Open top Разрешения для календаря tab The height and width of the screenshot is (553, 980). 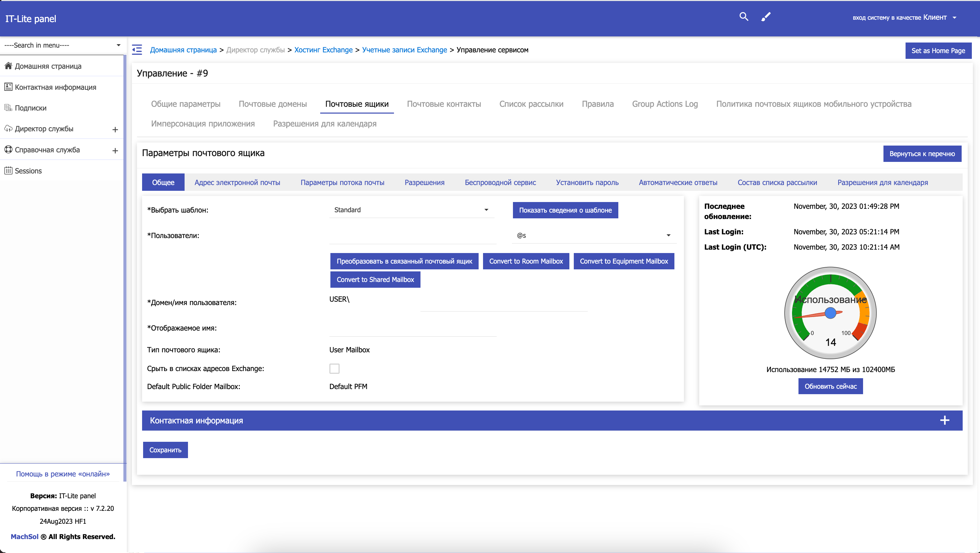coord(325,124)
